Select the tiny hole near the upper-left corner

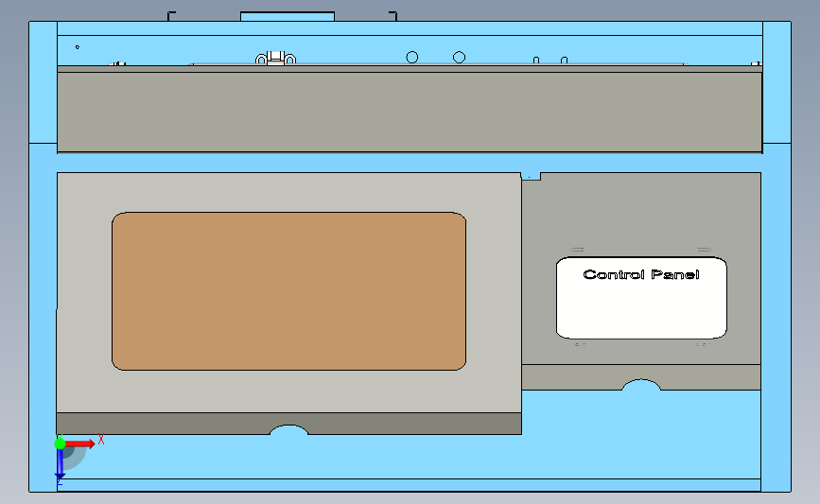pos(78,47)
